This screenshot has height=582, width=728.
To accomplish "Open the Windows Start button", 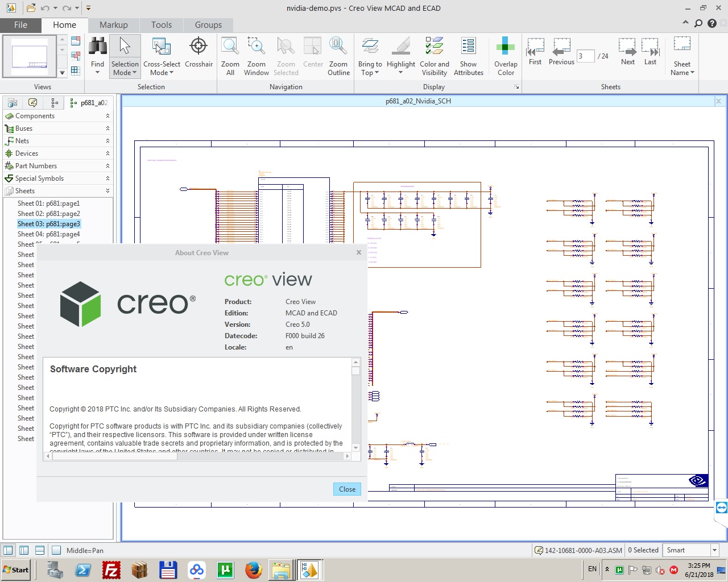I will tap(16, 569).
